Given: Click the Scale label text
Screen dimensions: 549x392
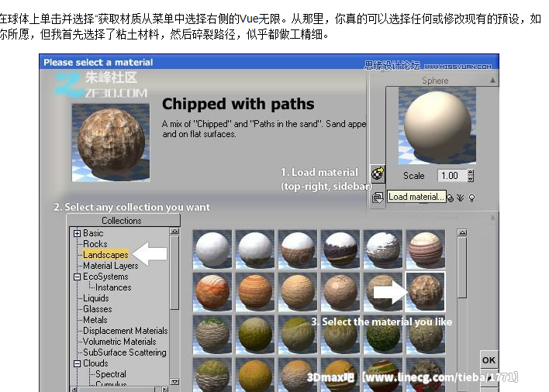Looking at the screenshot, I should [x=413, y=176].
